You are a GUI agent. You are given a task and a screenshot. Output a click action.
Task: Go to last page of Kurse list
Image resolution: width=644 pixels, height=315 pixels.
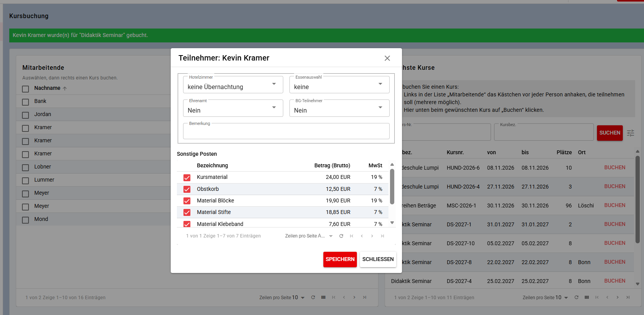(628, 297)
